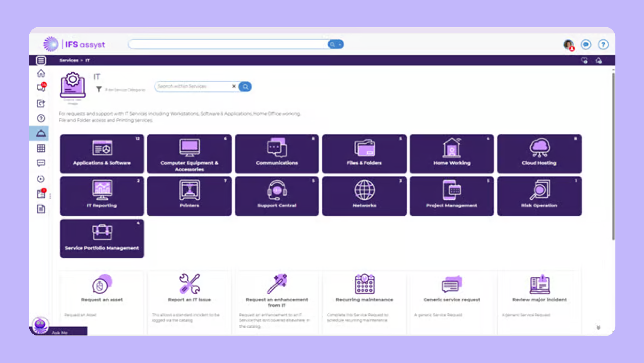The image size is (644, 363).
Task: Select Generic service request
Action: click(452, 303)
